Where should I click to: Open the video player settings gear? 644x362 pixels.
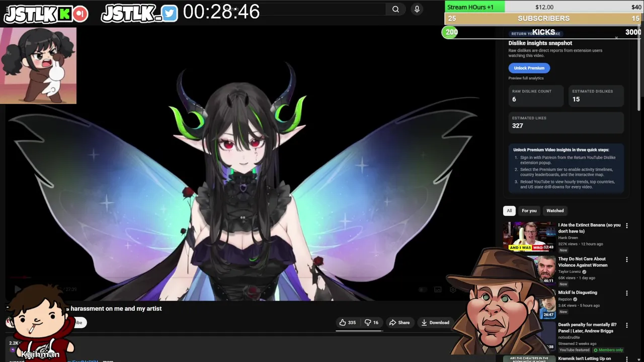point(453,290)
